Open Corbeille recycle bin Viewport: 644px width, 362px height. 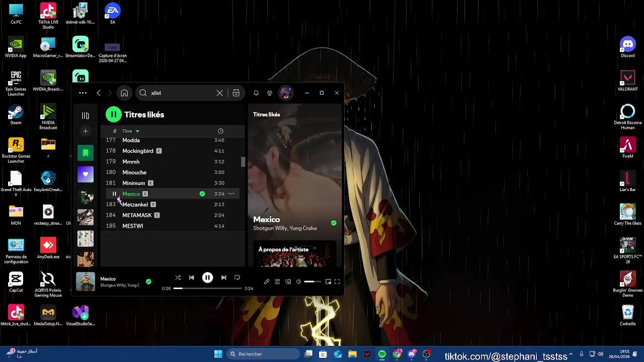[627, 315]
